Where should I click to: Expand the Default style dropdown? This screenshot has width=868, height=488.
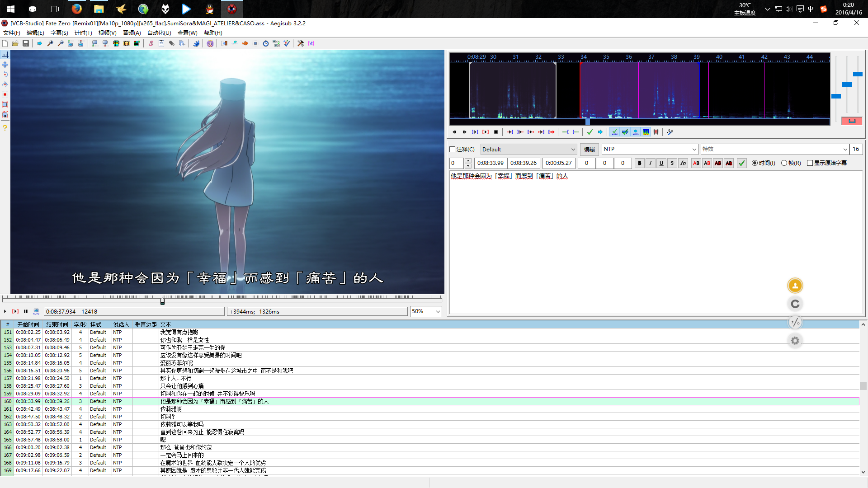click(573, 150)
